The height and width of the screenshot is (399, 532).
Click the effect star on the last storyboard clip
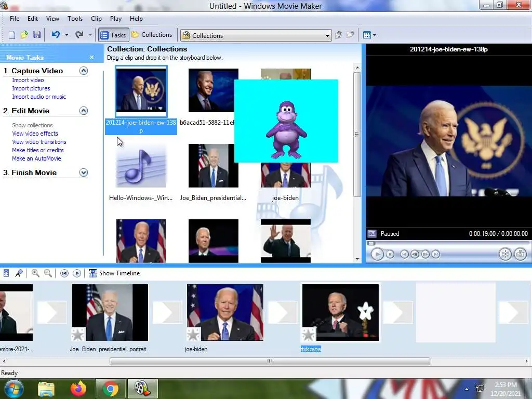coord(309,335)
